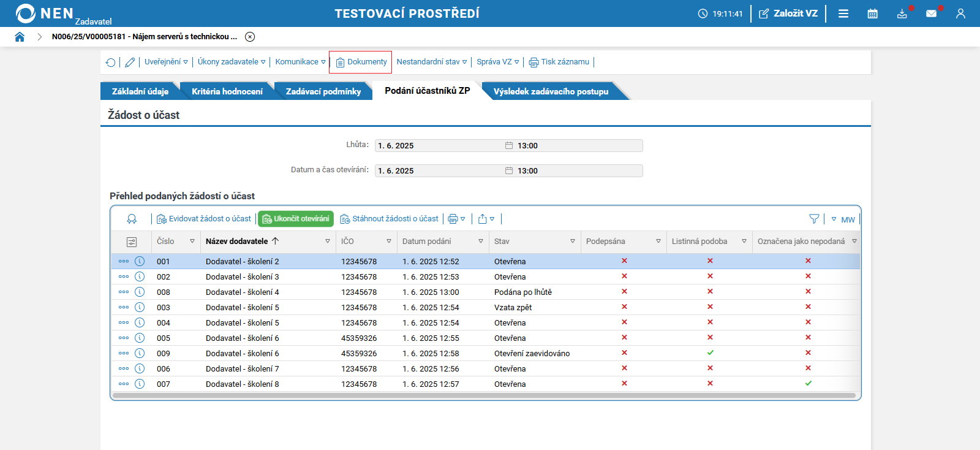Click the refresh icon in the toolbar

(111, 62)
